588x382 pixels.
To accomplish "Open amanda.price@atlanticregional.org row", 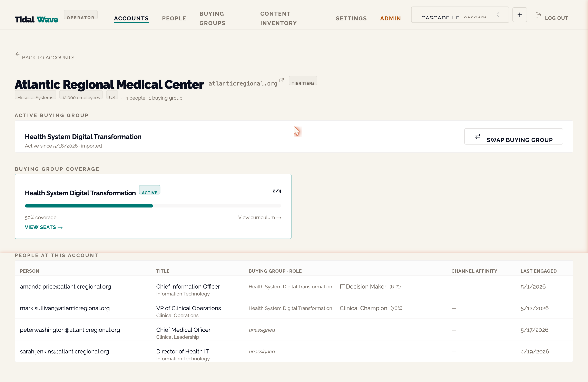I will (x=294, y=286).
